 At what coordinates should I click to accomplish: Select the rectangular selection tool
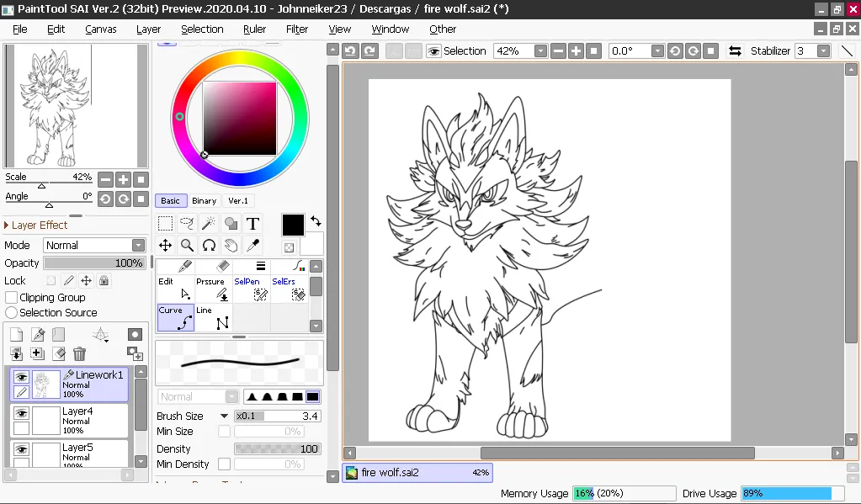pos(165,224)
